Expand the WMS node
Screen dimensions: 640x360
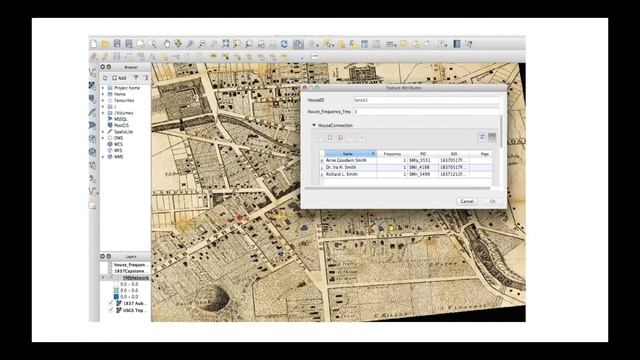(103, 157)
